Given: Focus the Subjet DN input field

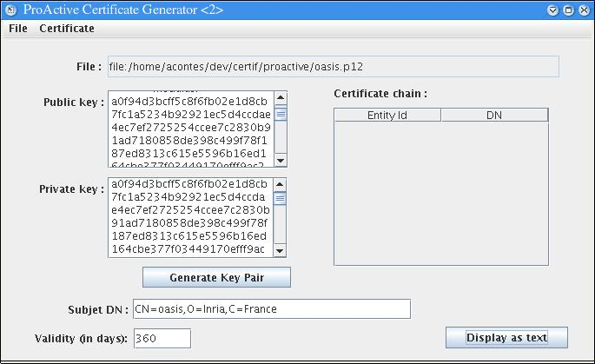Looking at the screenshot, I should point(272,309).
